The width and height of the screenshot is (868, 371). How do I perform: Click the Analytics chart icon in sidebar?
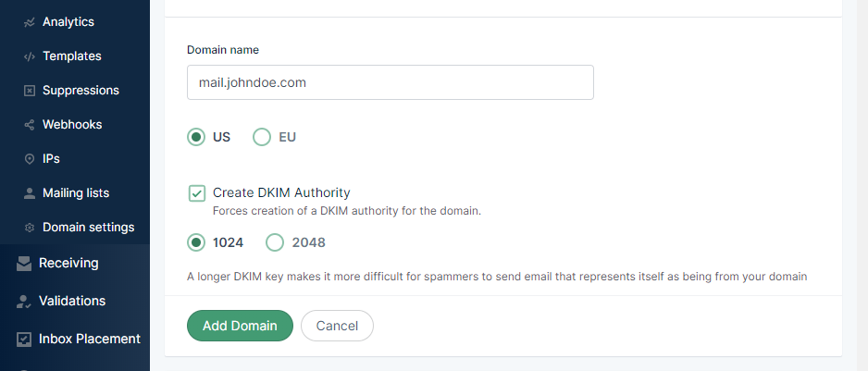click(29, 22)
